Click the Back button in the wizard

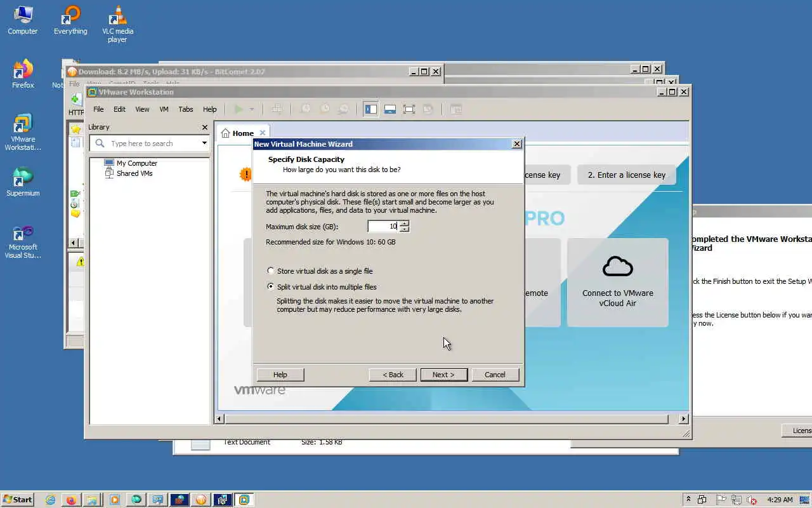click(393, 375)
